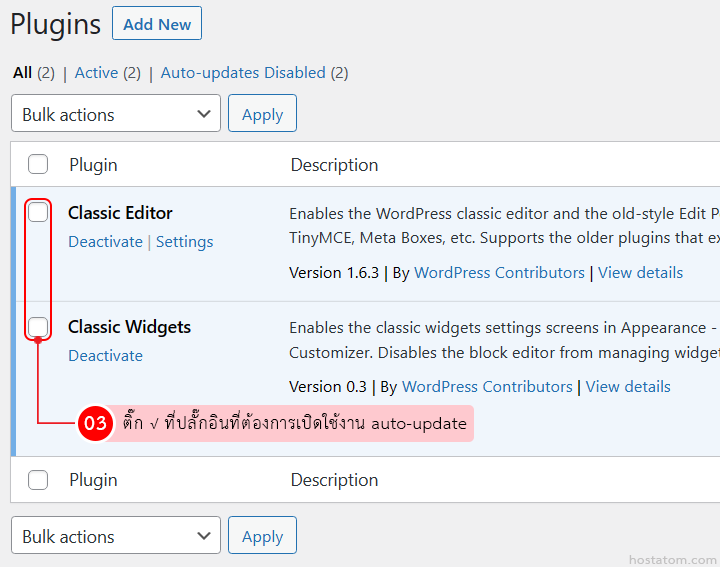Screen dimensions: 720x567
Task: Select the Classic Widgets plugin checkbox
Action: (x=38, y=326)
